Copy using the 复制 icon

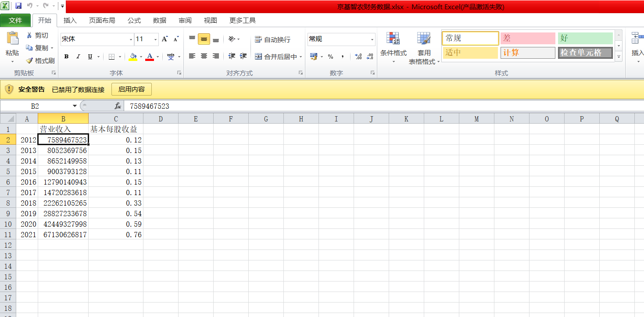29,48
